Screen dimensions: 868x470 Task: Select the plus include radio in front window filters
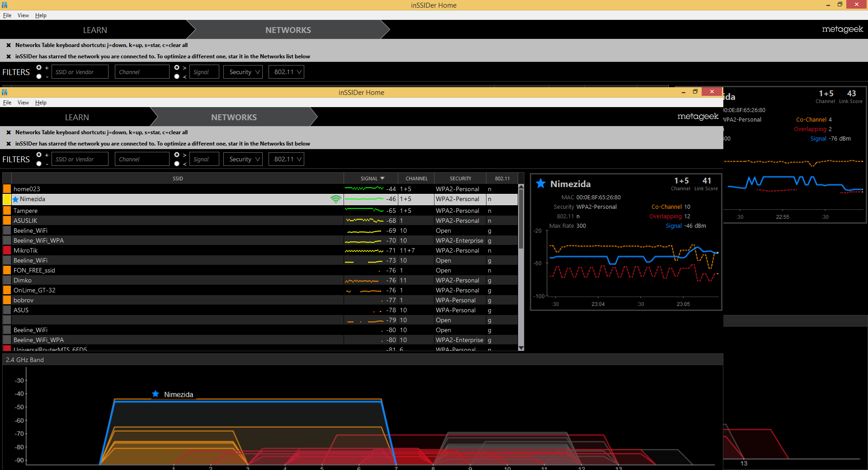[x=39, y=155]
